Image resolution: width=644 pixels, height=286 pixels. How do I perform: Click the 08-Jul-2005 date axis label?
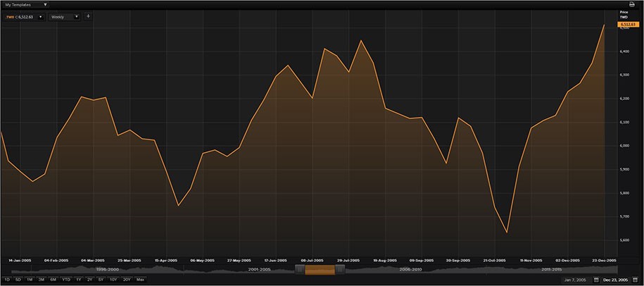[x=312, y=261]
